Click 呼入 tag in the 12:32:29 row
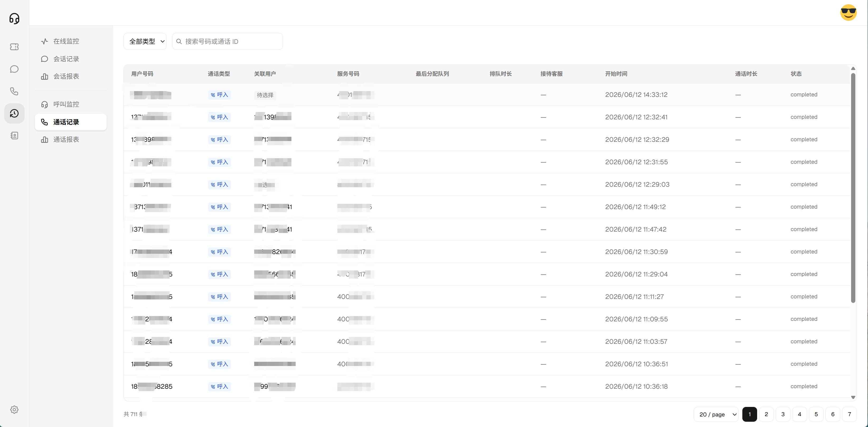 pyautogui.click(x=219, y=139)
